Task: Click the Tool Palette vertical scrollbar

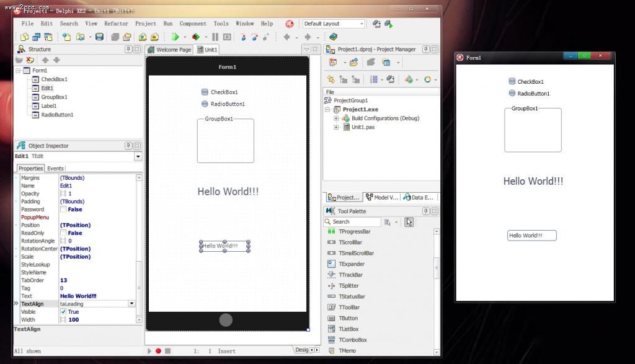Action: [x=437, y=291]
